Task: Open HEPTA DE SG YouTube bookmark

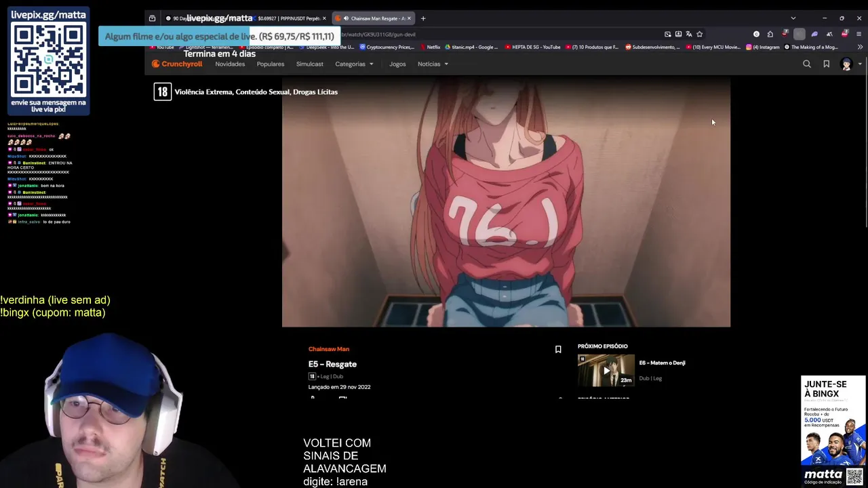Action: (x=532, y=47)
